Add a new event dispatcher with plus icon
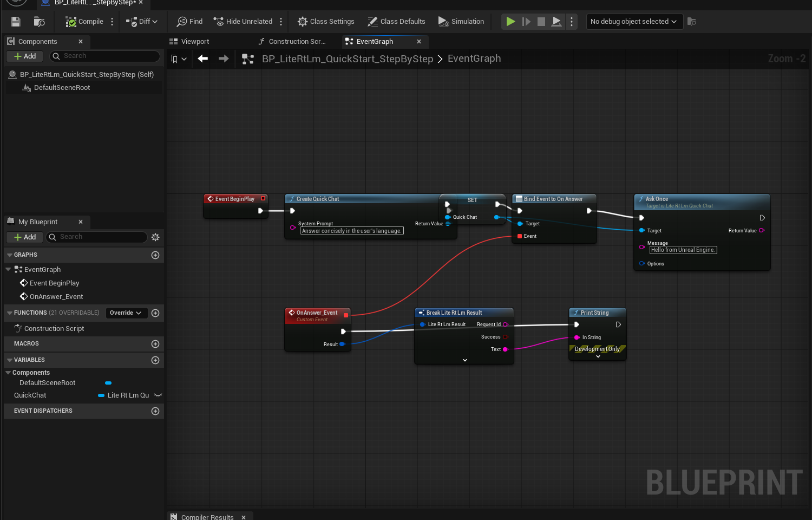Image resolution: width=812 pixels, height=520 pixels. tap(155, 411)
